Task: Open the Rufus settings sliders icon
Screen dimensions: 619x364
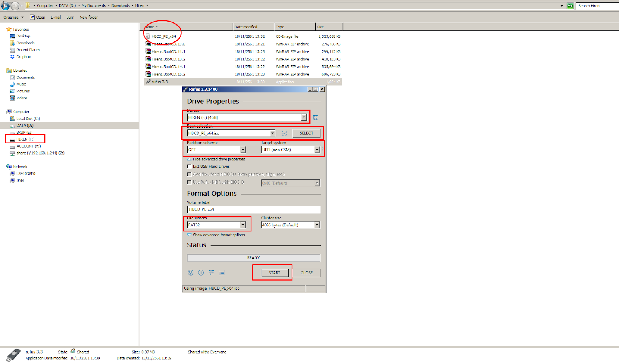Action: [211, 273]
